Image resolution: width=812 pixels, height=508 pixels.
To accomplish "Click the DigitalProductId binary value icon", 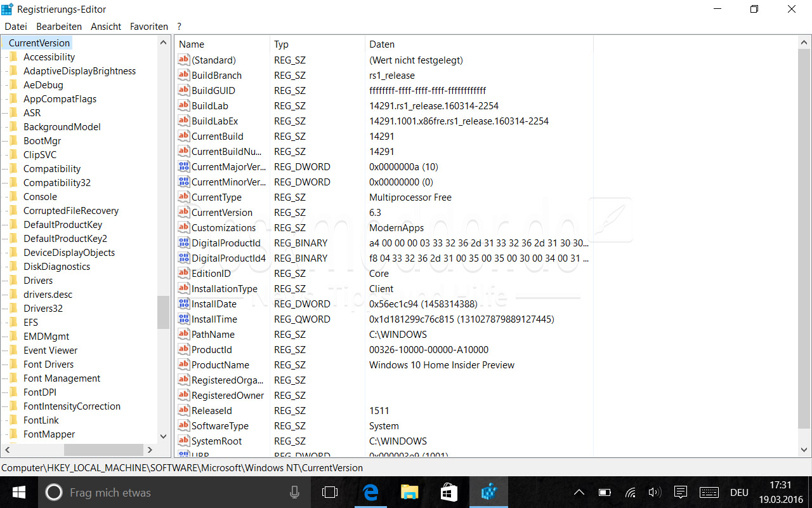I will [x=184, y=243].
